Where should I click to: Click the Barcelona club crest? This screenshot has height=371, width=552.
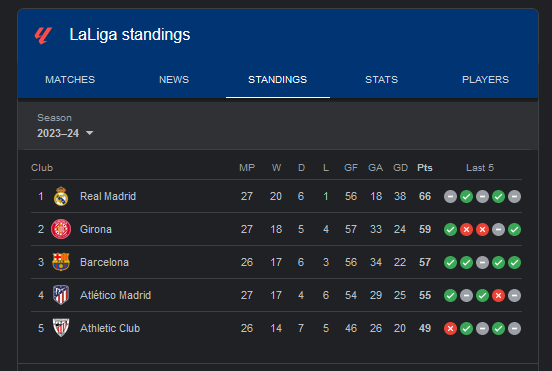pos(61,262)
